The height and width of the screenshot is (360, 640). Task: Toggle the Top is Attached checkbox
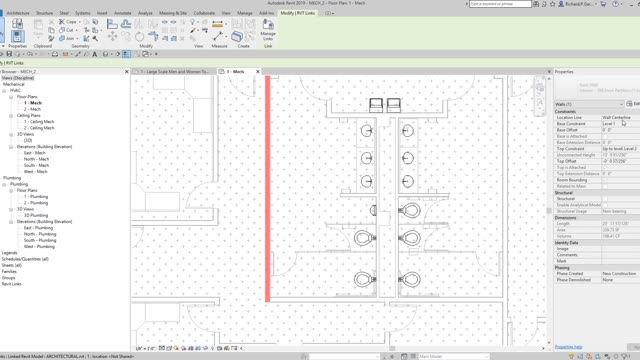tap(605, 167)
